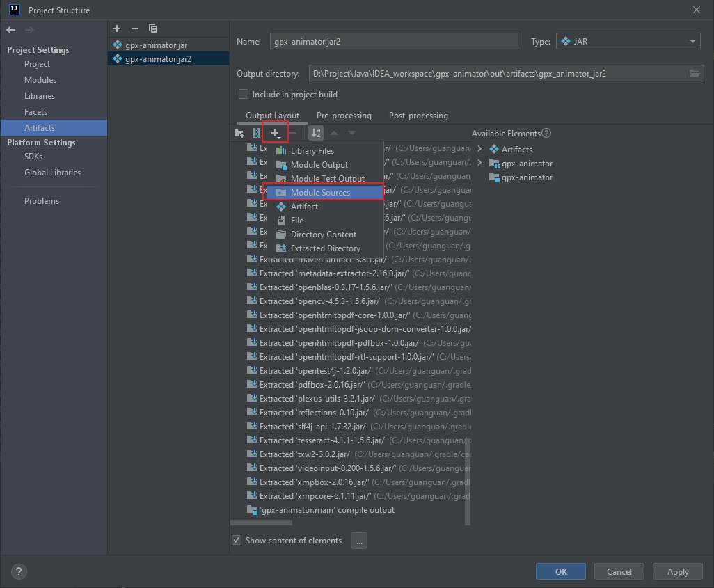The height and width of the screenshot is (588, 714).
Task: Toggle Include in project build checkbox
Action: [244, 94]
